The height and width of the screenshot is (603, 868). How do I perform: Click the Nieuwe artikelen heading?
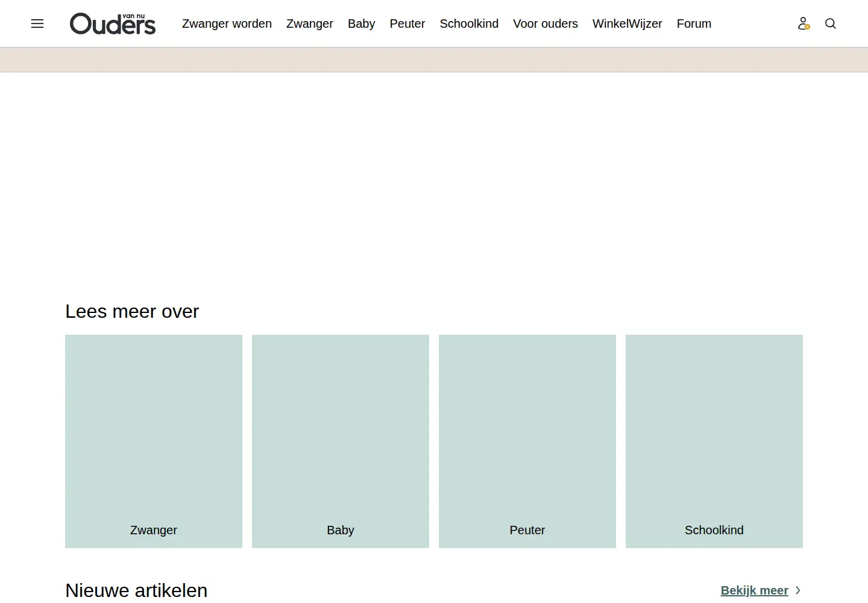[136, 590]
